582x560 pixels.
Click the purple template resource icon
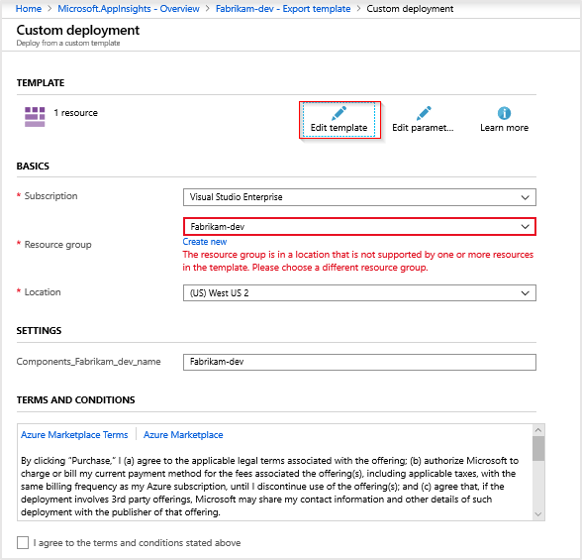click(x=35, y=117)
